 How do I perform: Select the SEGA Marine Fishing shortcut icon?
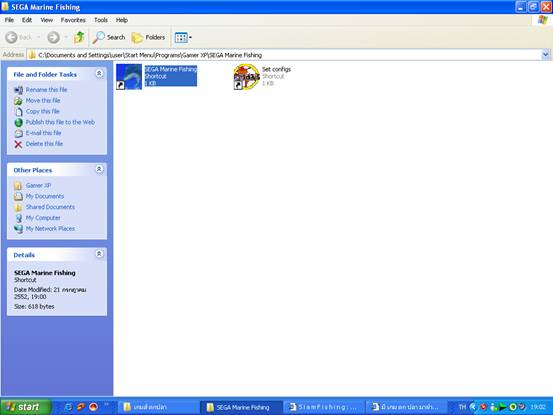[x=129, y=77]
